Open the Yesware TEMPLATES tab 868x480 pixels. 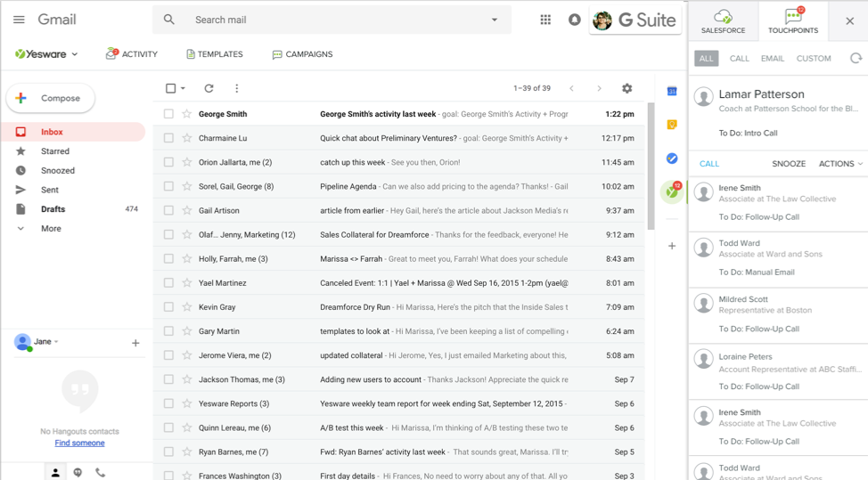pyautogui.click(x=214, y=54)
